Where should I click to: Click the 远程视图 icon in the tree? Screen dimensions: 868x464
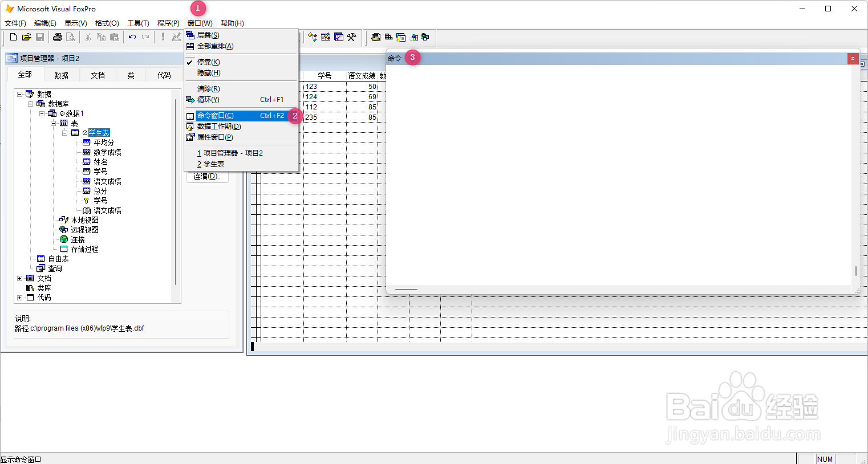(64, 230)
